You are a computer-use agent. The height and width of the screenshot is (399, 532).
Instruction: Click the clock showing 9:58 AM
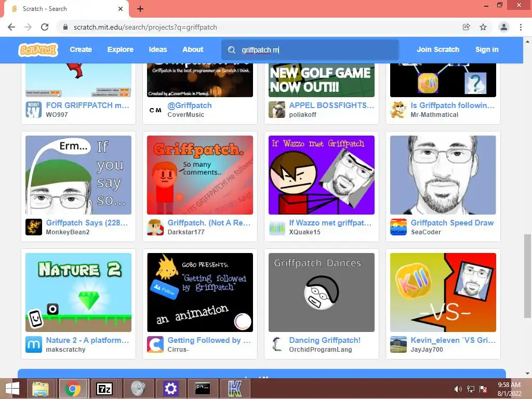(509, 385)
